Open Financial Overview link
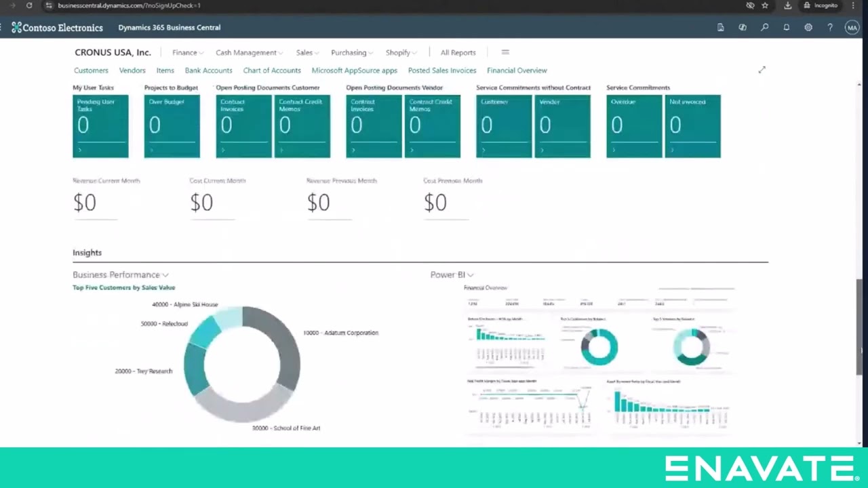The width and height of the screenshot is (868, 488). tap(517, 70)
